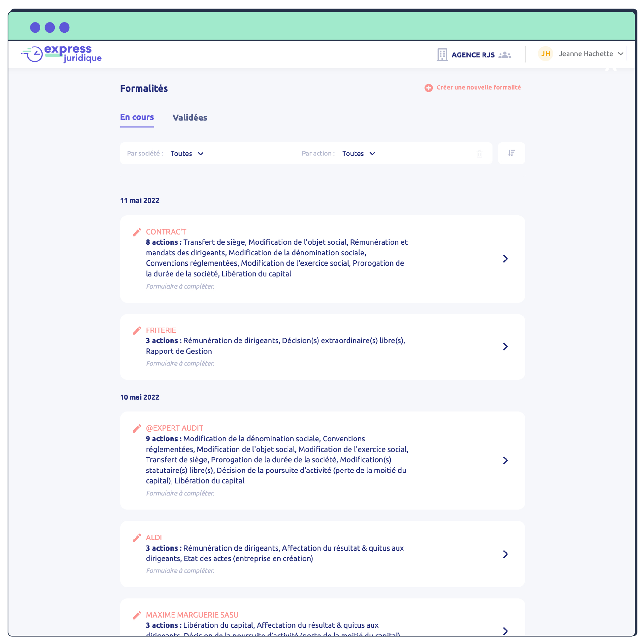The width and height of the screenshot is (644, 644).
Task: Click the team members icon near Agence RJS
Action: (x=505, y=55)
